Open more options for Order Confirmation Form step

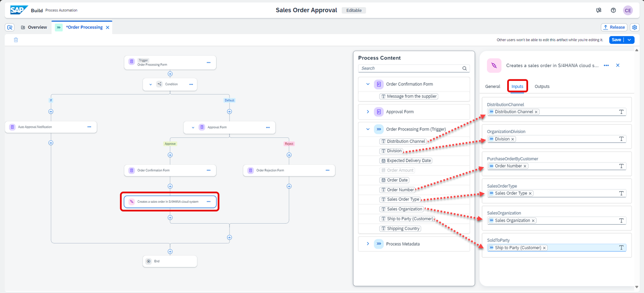208,170
